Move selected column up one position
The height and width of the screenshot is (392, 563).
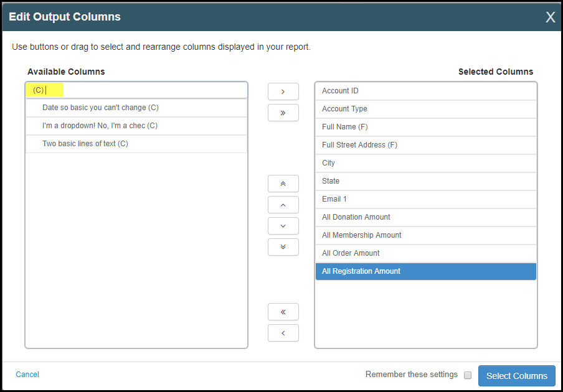(283, 205)
